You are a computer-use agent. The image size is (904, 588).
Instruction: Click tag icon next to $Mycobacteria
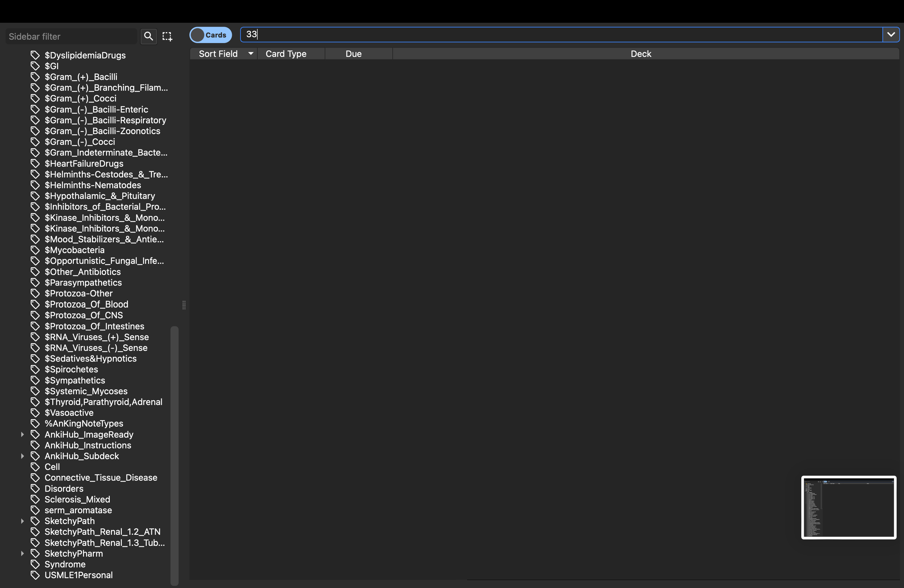[35, 250]
